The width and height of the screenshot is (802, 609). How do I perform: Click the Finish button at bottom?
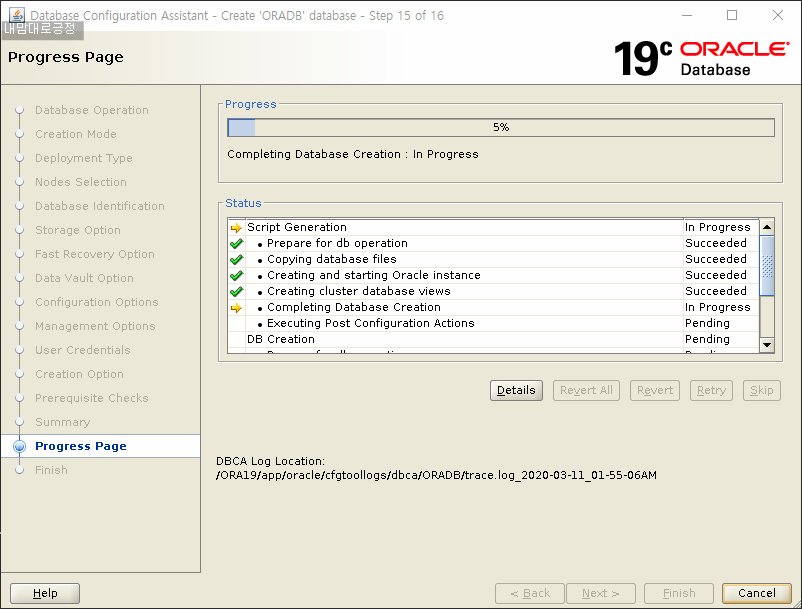coord(679,593)
